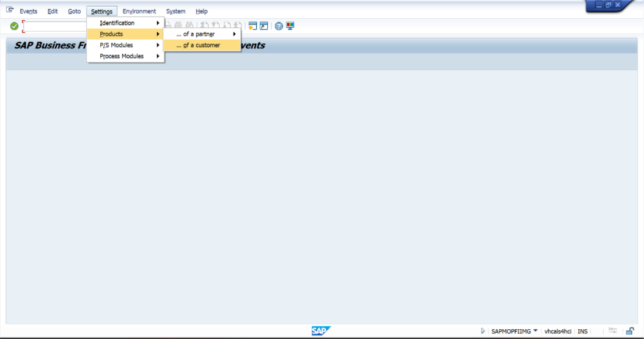Click the SAP logo in status bar
This screenshot has height=339, width=644.
[321, 331]
